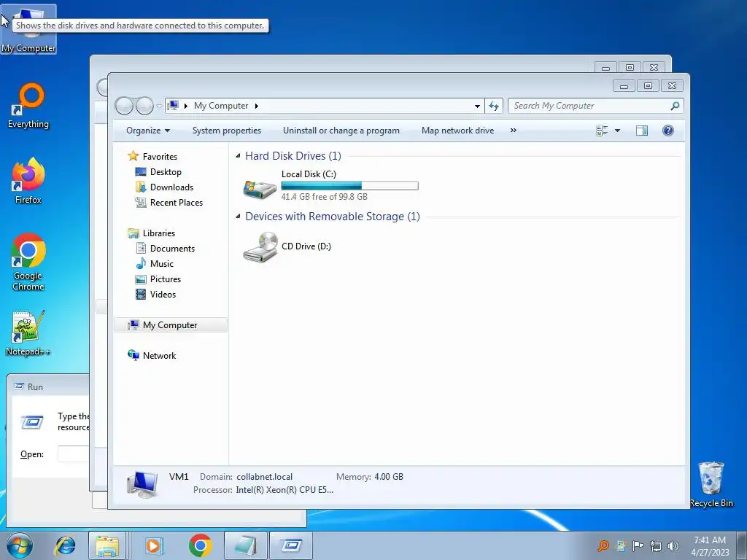747x560 pixels.
Task: Click the collabnet.local domain text
Action: pos(264,477)
